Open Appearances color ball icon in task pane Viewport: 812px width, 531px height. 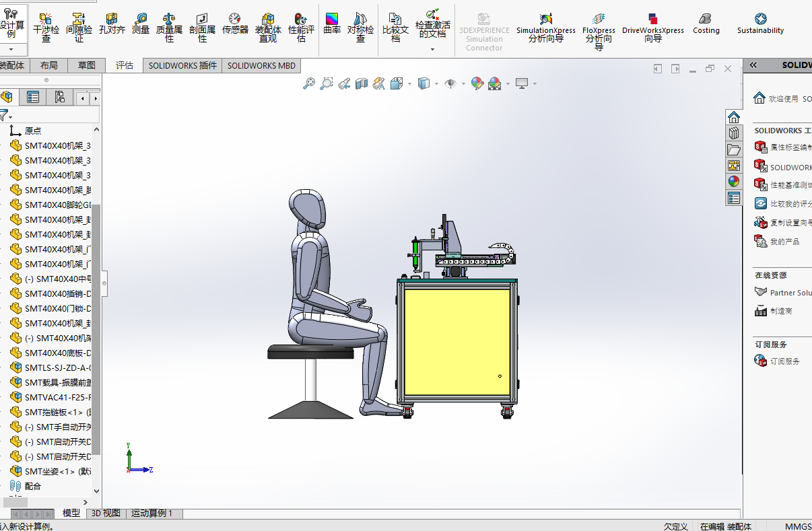pos(734,182)
